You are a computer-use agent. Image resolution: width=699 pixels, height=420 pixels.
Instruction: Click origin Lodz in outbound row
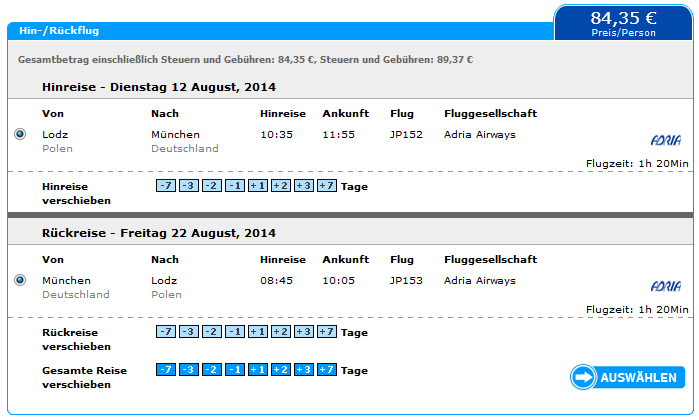[55, 134]
